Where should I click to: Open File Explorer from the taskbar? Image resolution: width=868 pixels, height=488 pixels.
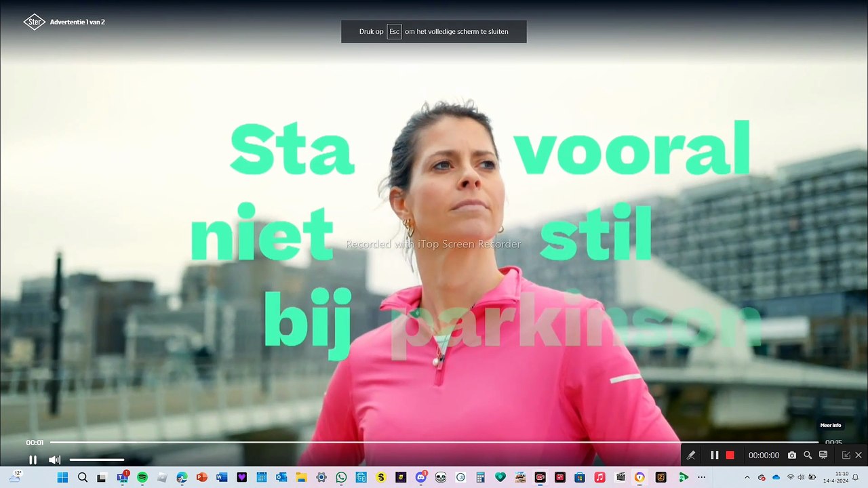point(301,477)
